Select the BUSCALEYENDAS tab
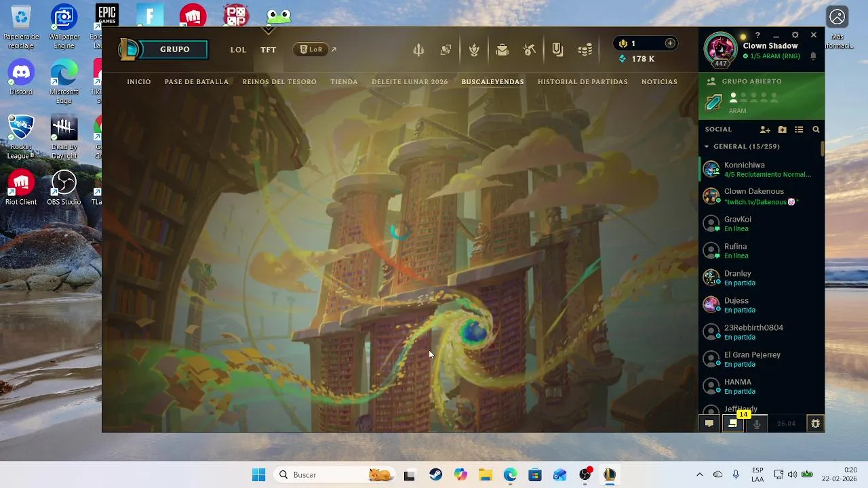 (492, 82)
